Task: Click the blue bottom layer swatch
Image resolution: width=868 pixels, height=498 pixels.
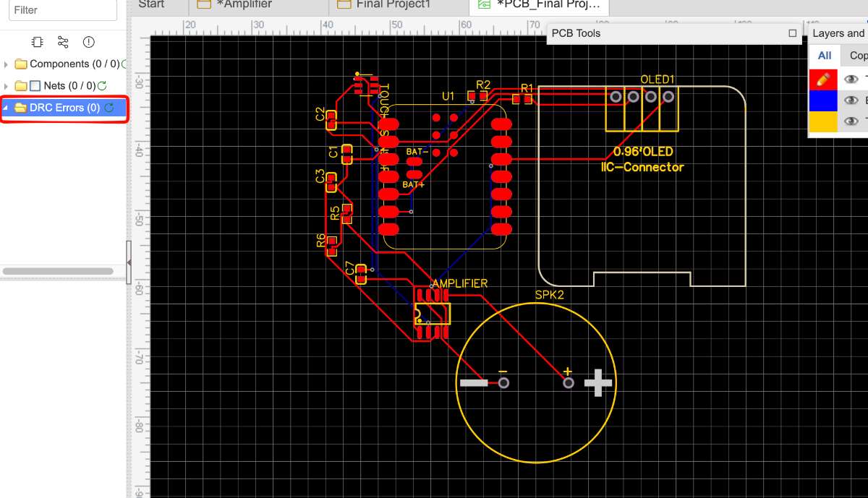Action: point(822,100)
